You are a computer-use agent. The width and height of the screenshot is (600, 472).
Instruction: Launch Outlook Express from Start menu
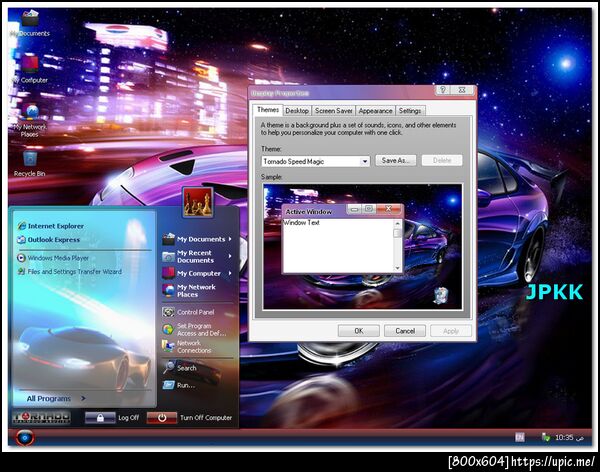pyautogui.click(x=49, y=240)
